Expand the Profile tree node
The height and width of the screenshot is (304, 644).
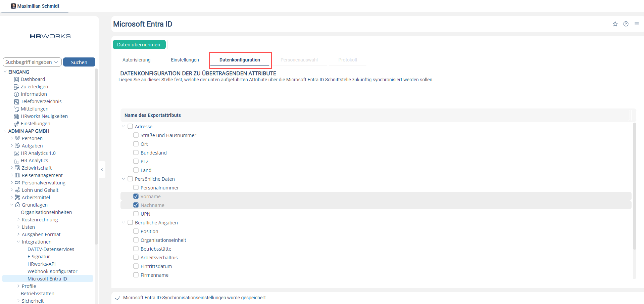tap(18, 286)
